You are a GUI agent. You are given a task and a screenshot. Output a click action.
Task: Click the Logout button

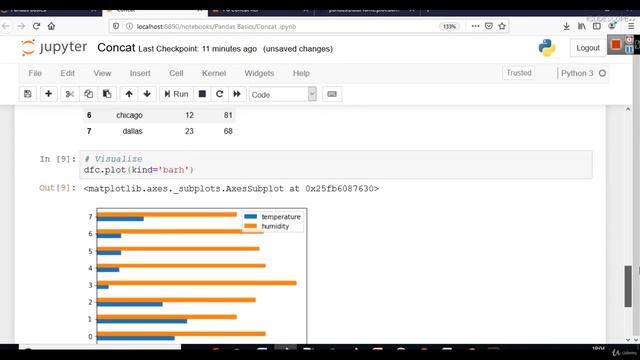(588, 48)
